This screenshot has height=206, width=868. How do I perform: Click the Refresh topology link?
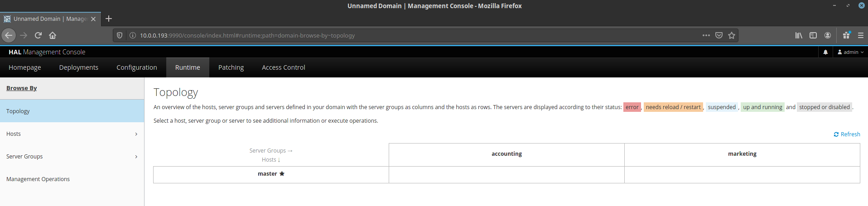tap(847, 134)
